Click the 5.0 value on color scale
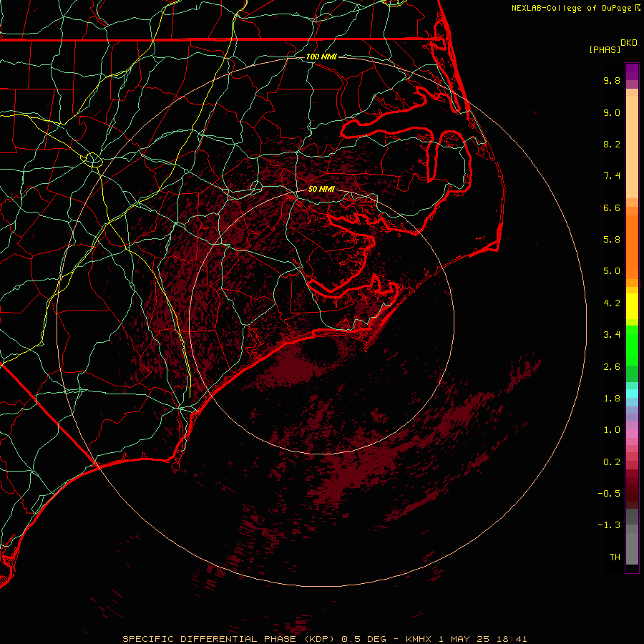This screenshot has width=644, height=644. 612,271
